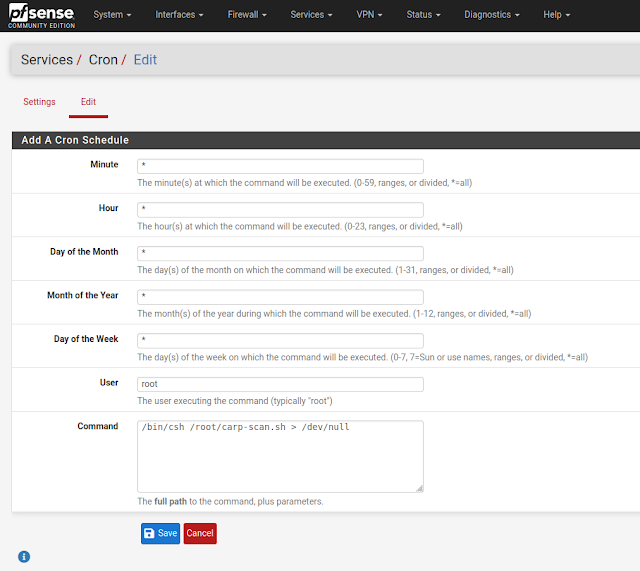The width and height of the screenshot is (640, 571).
Task: Select the Edit tab
Action: click(x=88, y=102)
